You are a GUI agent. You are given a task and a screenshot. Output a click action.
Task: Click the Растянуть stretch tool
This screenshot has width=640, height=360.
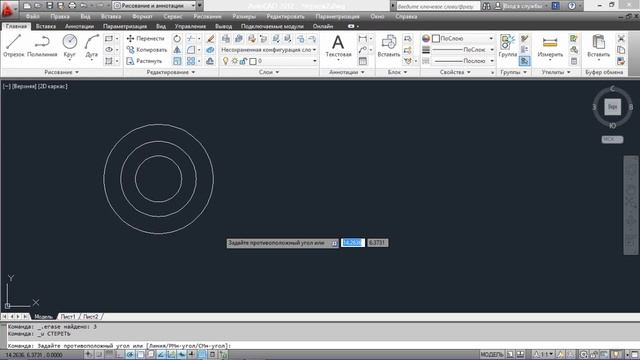(x=144, y=61)
